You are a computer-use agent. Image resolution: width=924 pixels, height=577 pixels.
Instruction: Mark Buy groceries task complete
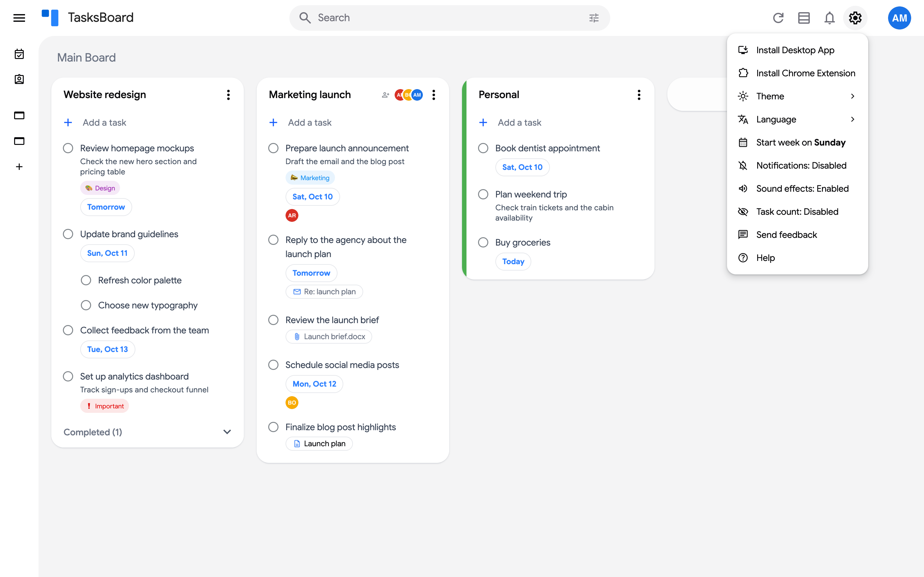tap(483, 242)
